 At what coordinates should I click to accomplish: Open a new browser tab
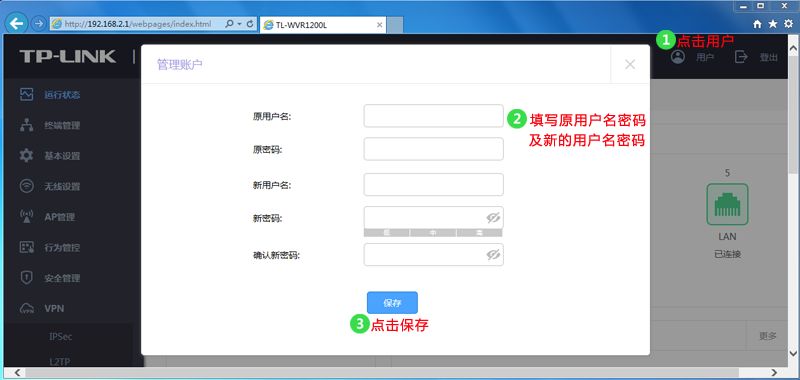(395, 24)
